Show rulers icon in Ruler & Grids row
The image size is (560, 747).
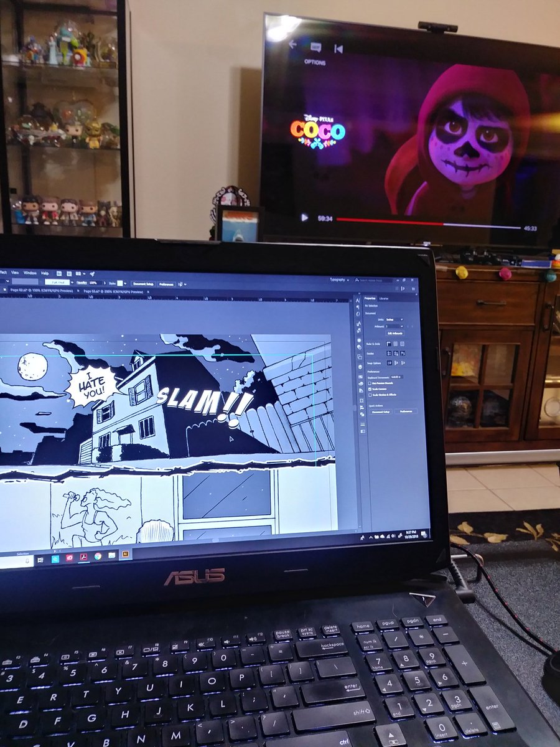[389, 344]
